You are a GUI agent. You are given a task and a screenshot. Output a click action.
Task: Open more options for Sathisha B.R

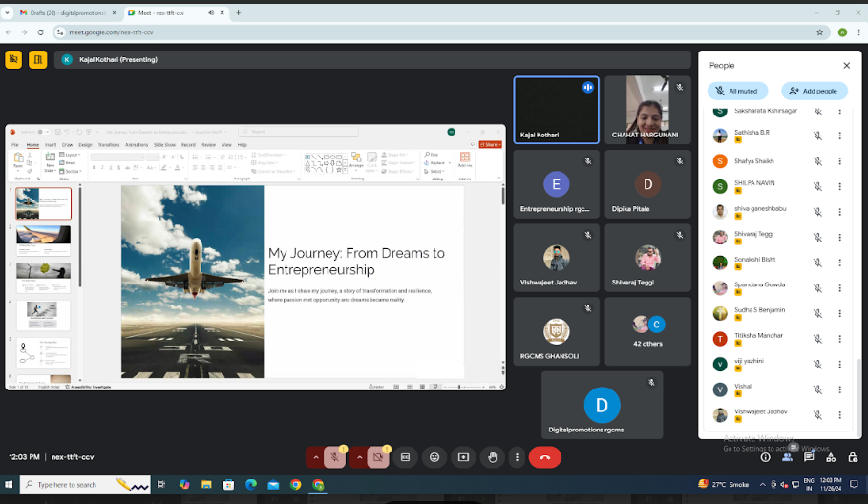839,136
